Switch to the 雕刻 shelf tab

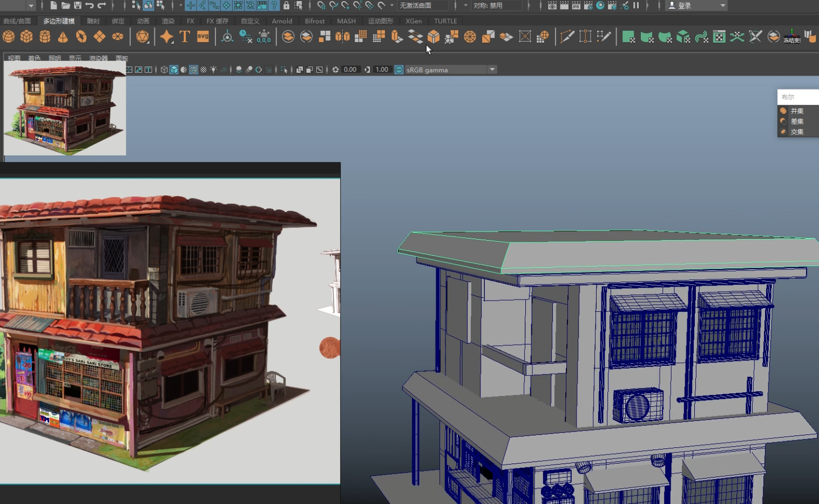[x=93, y=21]
